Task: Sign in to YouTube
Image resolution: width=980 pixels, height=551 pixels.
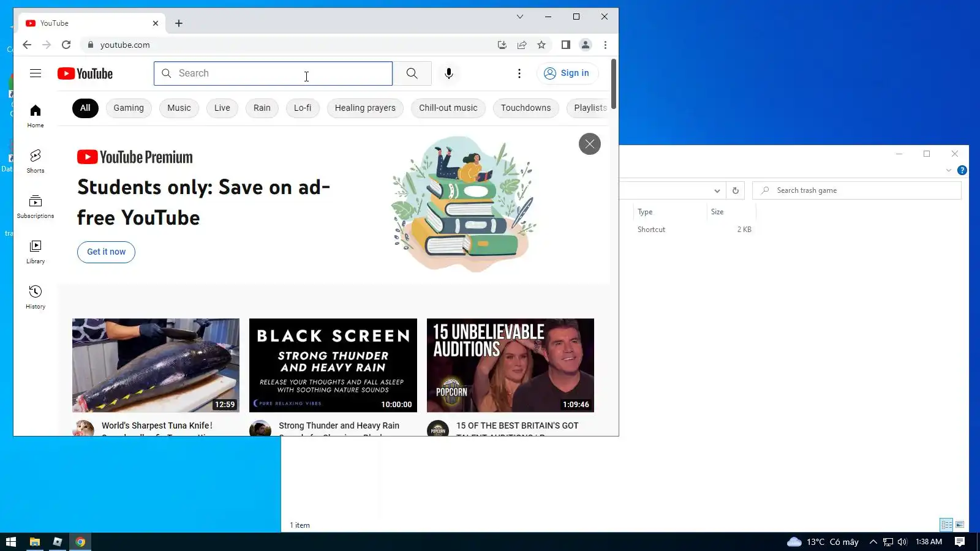Action: click(567, 73)
